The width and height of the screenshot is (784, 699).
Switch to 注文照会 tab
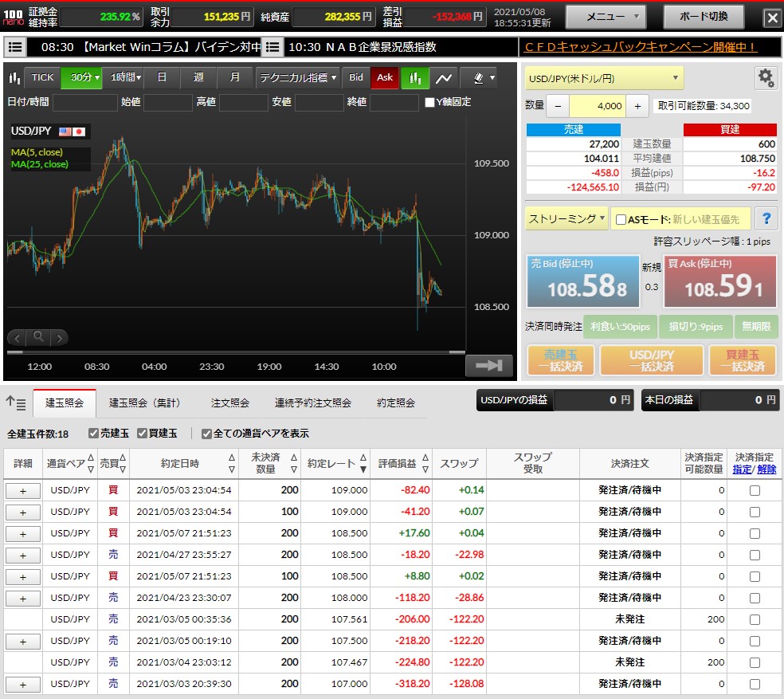(x=230, y=403)
